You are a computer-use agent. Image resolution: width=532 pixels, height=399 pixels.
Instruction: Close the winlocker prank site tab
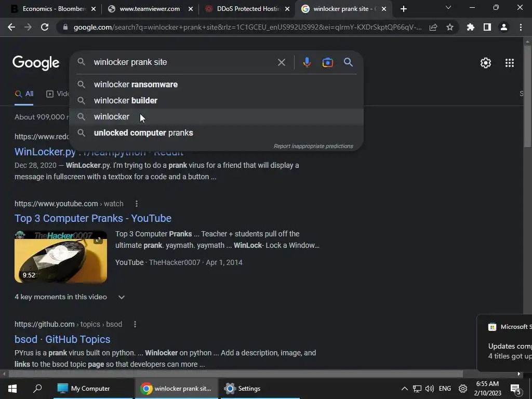(x=384, y=9)
